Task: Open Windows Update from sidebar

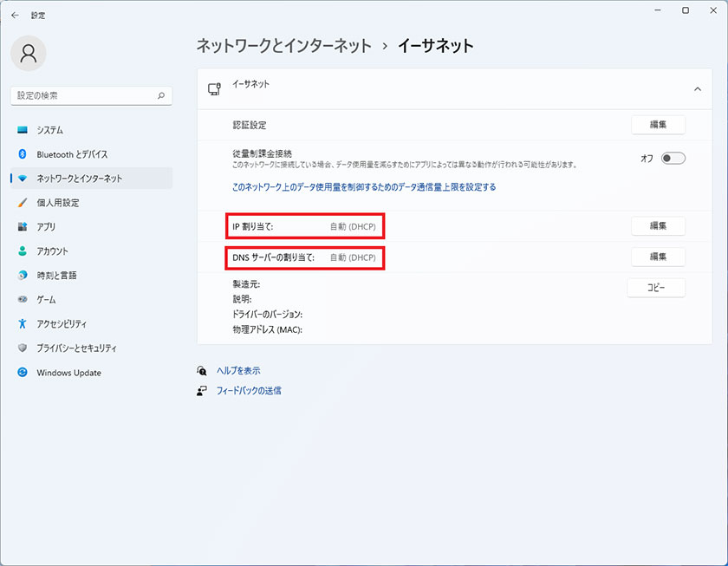Action: 68,373
